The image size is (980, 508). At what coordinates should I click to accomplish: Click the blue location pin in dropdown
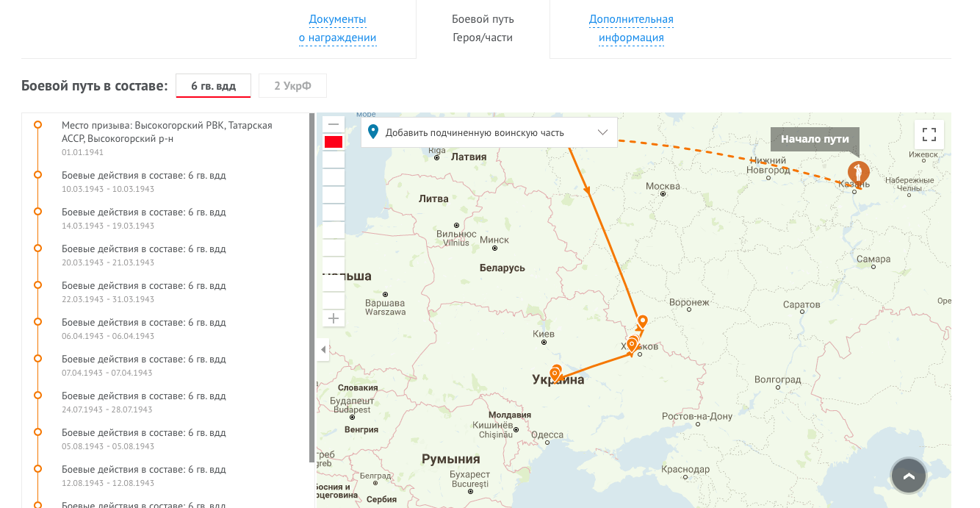pos(373,132)
